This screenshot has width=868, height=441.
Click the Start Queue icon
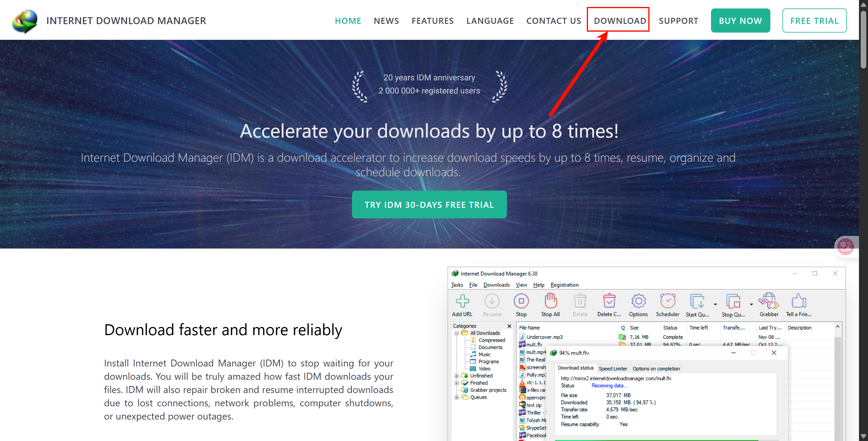[x=697, y=301]
